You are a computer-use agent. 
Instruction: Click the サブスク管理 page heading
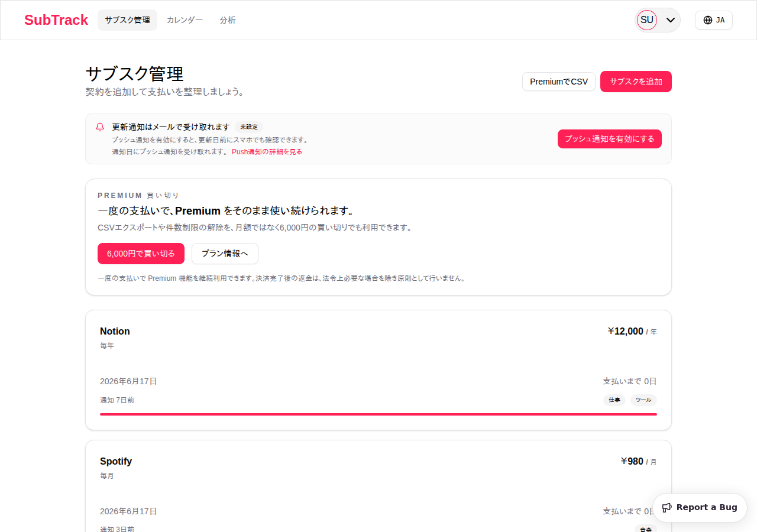pyautogui.click(x=135, y=74)
